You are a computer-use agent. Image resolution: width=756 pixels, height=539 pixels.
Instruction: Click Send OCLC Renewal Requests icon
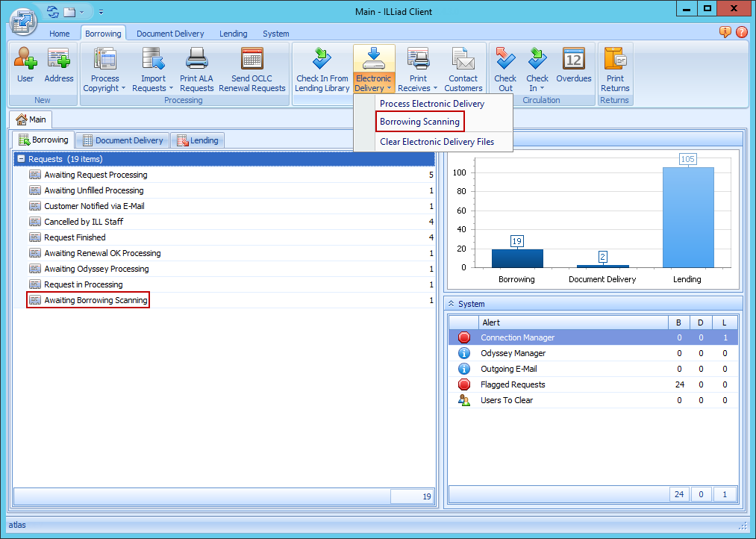coord(252,60)
